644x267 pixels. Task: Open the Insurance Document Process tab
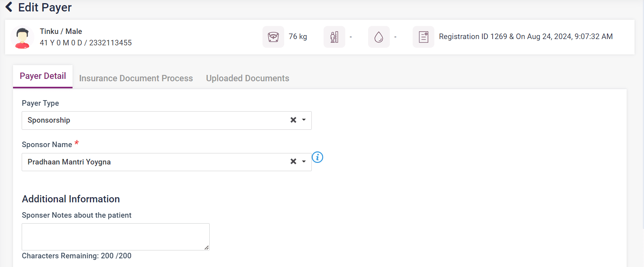point(136,78)
